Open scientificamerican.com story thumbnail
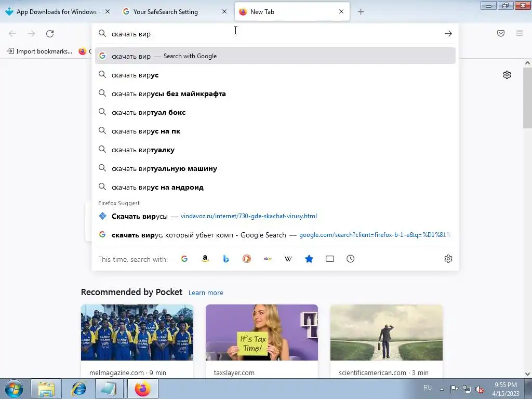 pyautogui.click(x=387, y=332)
